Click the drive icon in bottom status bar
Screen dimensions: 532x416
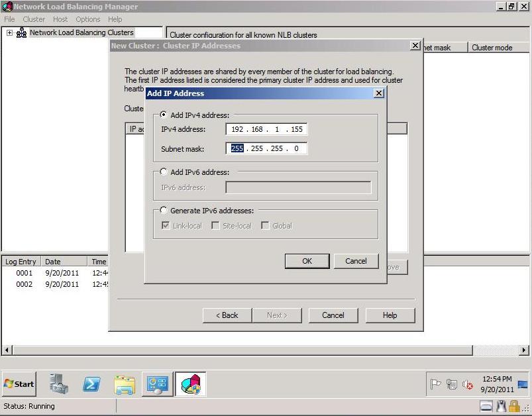pos(486,406)
